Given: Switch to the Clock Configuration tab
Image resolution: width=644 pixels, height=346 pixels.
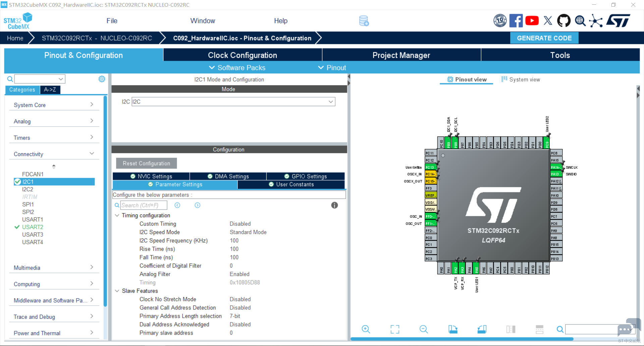Looking at the screenshot, I should click(x=243, y=55).
